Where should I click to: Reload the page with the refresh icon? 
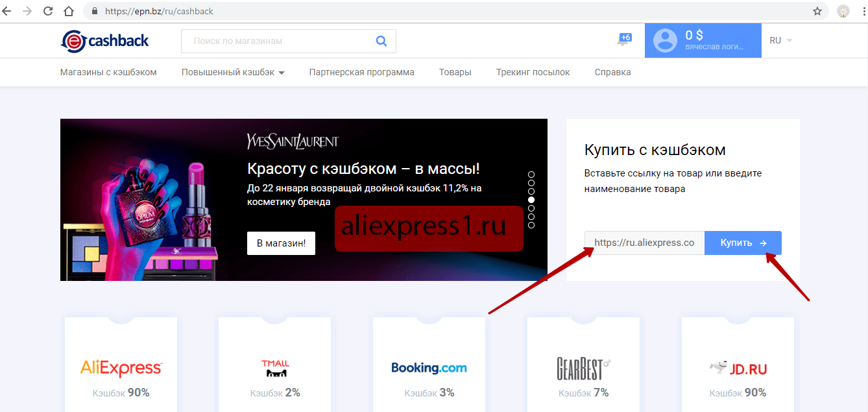[x=48, y=11]
